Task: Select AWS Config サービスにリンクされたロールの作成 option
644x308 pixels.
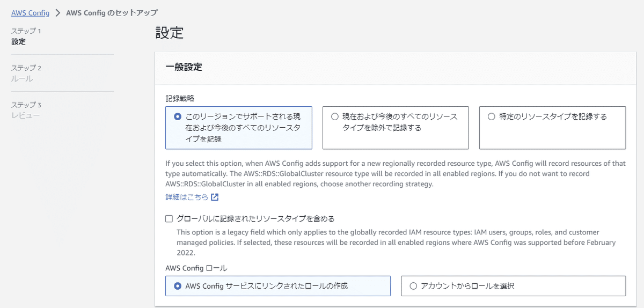Action: (278, 286)
